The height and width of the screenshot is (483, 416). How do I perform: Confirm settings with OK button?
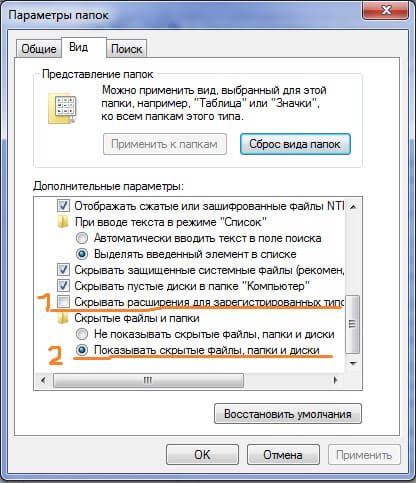pos(202,454)
